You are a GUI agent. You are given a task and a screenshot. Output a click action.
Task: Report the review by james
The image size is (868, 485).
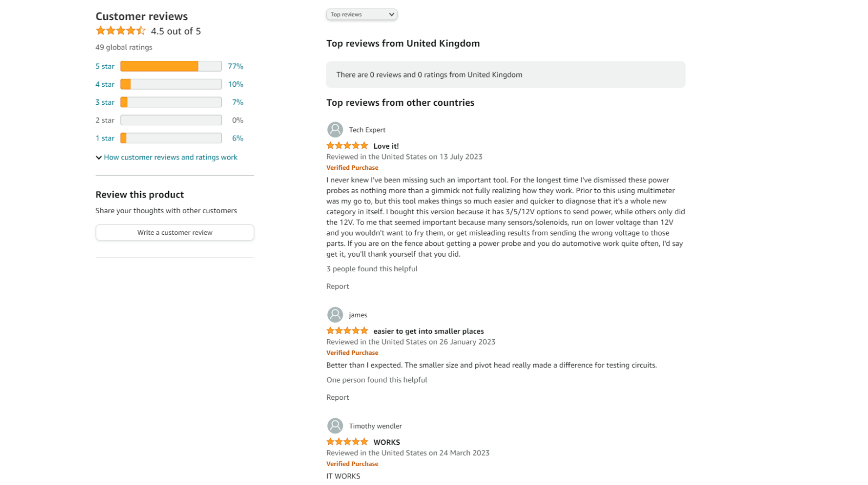click(337, 398)
